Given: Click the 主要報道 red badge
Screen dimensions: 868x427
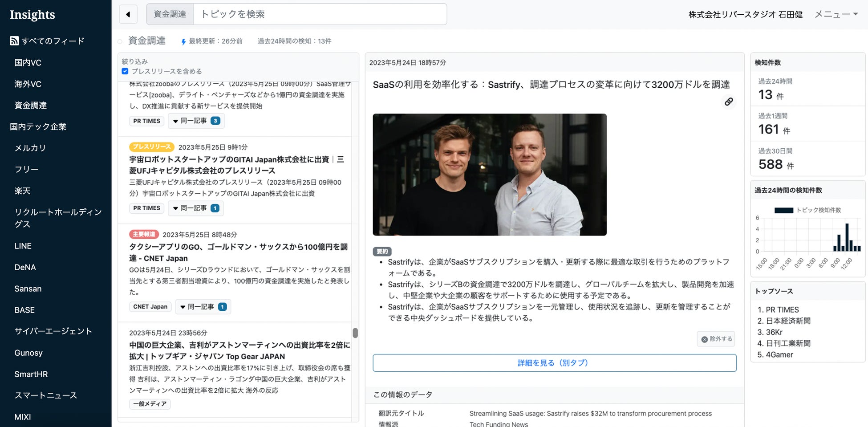Looking at the screenshot, I should [144, 234].
